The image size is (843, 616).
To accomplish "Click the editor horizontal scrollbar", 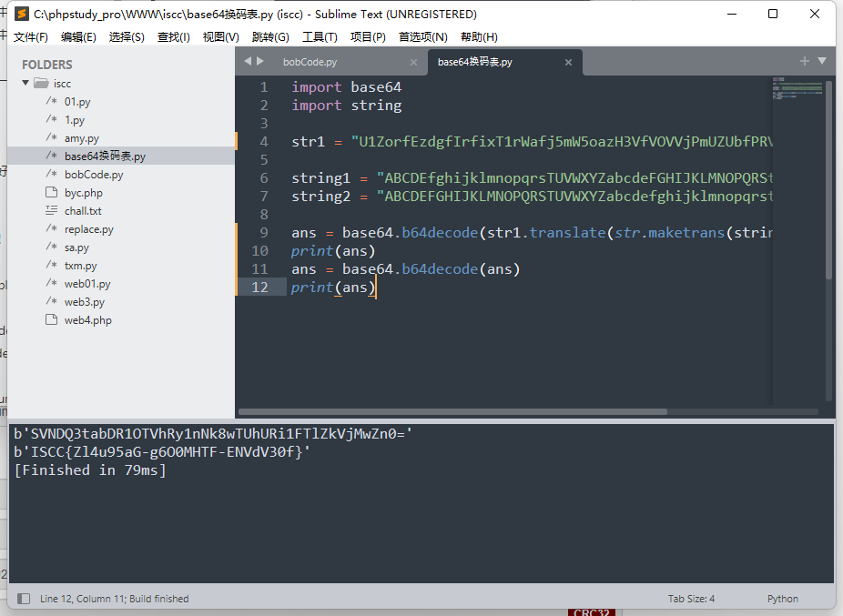I will click(x=452, y=412).
